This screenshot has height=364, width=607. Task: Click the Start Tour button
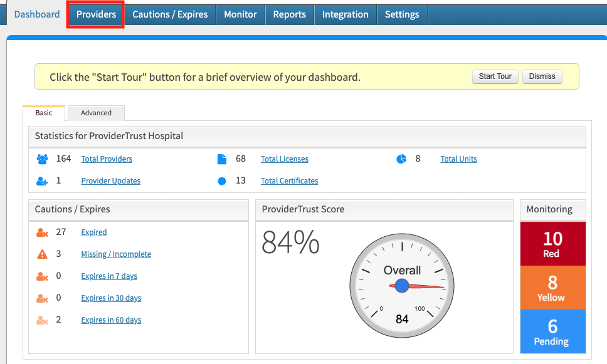point(495,76)
